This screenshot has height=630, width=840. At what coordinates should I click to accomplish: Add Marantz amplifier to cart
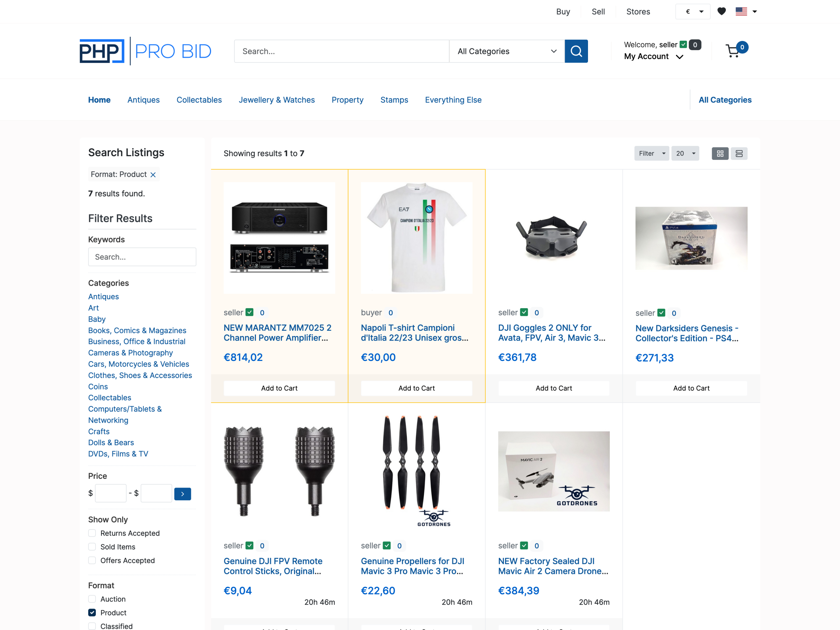(x=279, y=388)
